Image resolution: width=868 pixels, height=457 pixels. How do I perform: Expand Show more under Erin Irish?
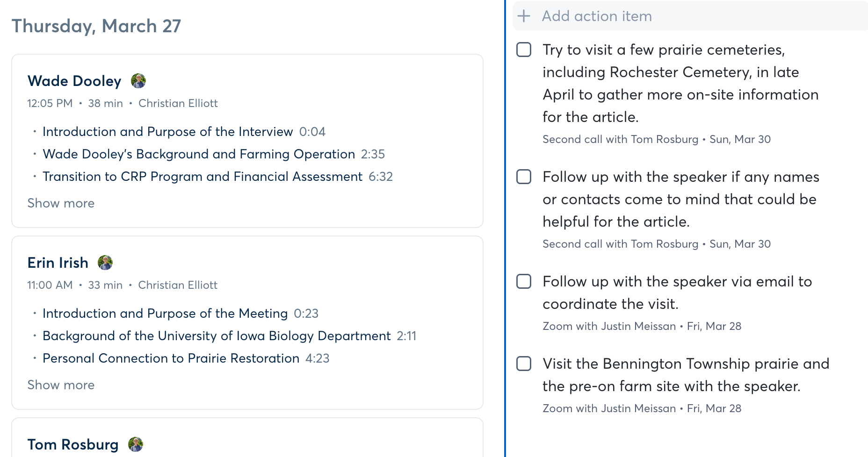pos(61,385)
